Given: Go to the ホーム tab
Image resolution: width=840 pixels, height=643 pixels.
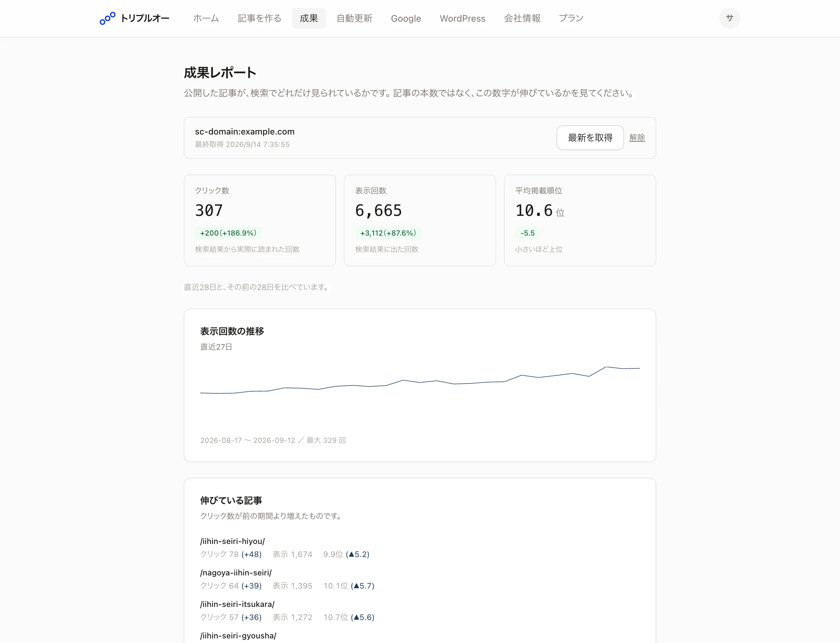Looking at the screenshot, I should point(206,18).
